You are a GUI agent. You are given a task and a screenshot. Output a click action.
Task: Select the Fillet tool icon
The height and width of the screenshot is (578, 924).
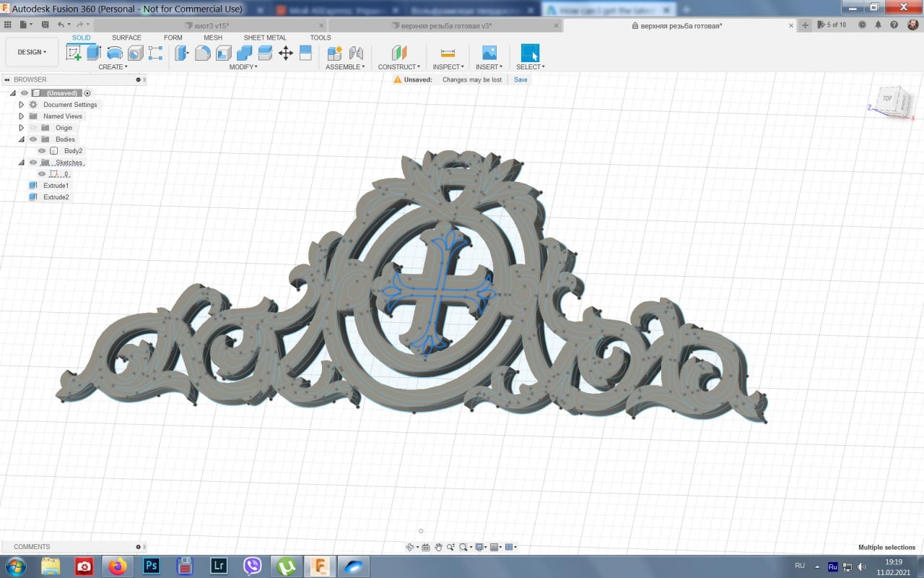(203, 53)
